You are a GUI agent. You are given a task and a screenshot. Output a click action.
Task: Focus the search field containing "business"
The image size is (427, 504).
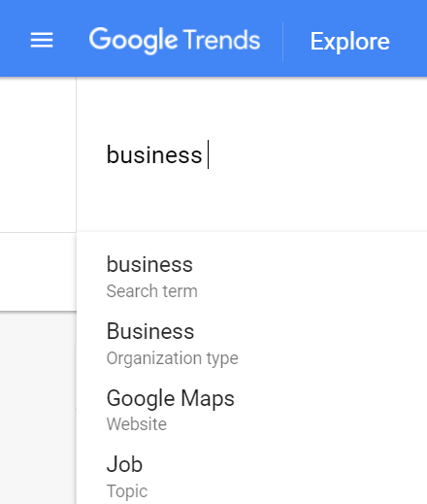[251, 154]
